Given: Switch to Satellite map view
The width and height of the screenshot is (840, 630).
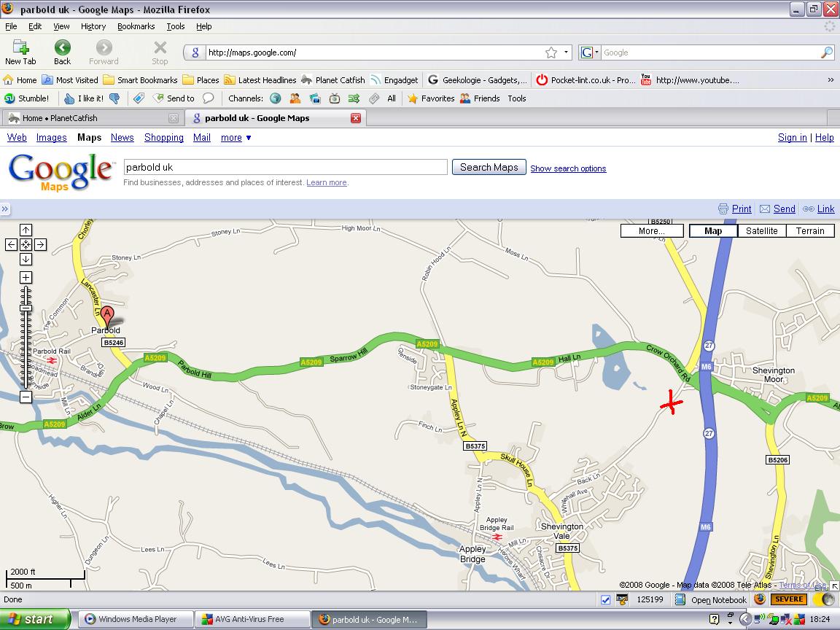Looking at the screenshot, I should pos(761,231).
